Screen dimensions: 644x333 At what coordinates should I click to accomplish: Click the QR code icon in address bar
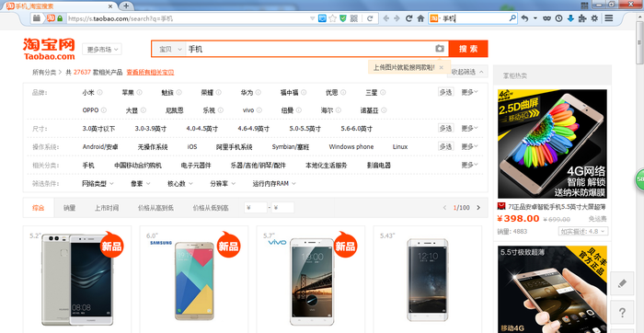click(354, 18)
